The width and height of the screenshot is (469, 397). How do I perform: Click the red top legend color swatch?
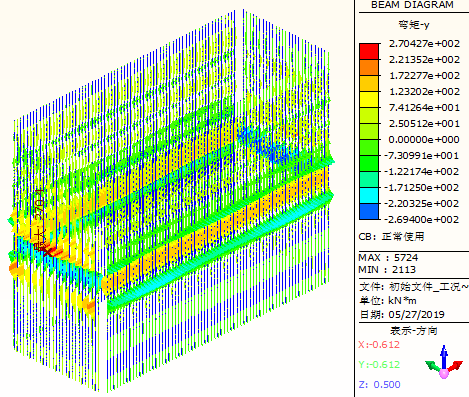(x=369, y=52)
